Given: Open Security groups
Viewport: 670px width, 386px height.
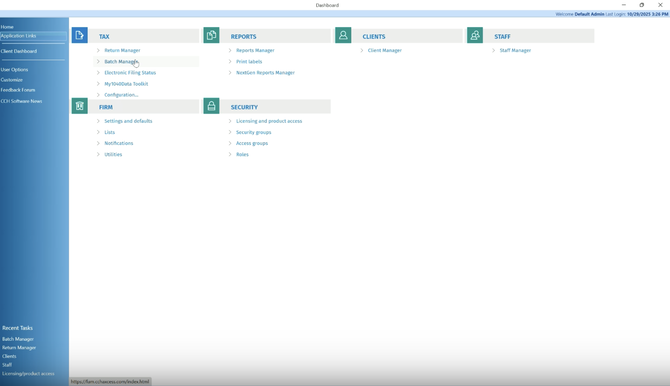Looking at the screenshot, I should 253,132.
